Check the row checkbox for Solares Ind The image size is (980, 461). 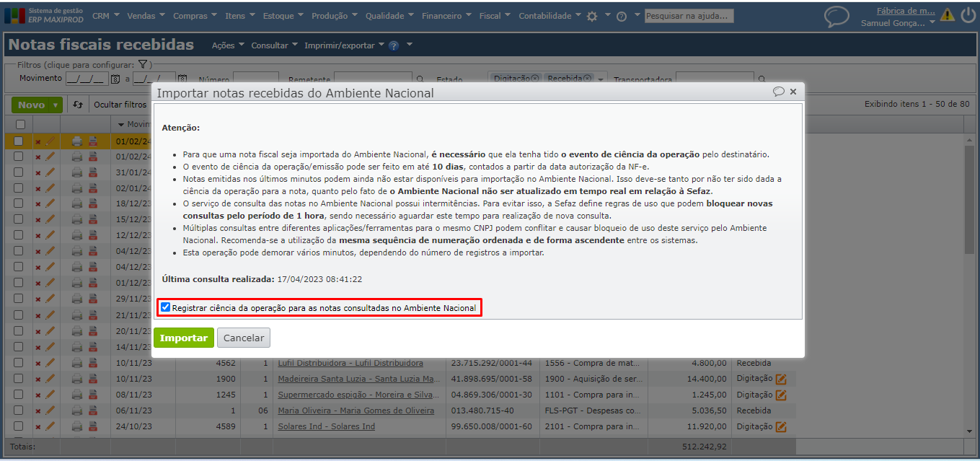point(19,426)
